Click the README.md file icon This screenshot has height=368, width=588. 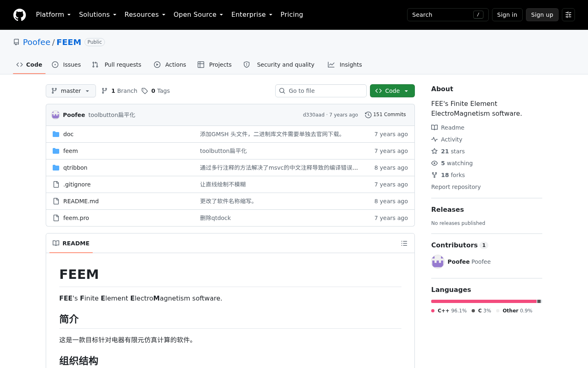click(56, 201)
